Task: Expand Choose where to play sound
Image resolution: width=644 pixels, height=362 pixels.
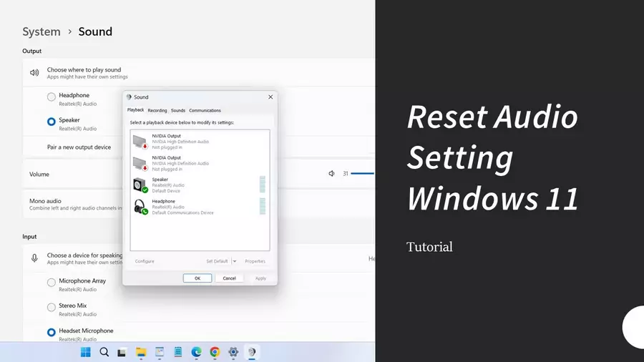Action: (199, 73)
